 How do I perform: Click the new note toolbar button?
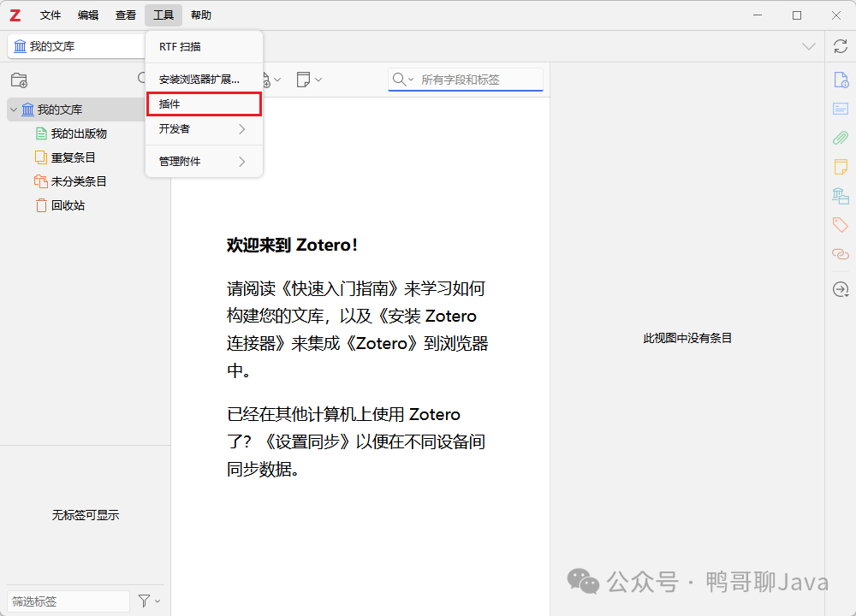pyautogui.click(x=309, y=80)
